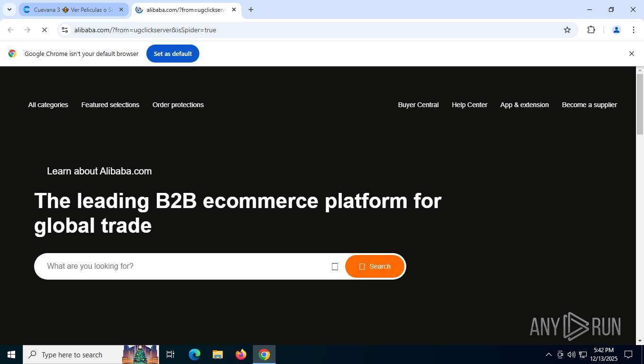Open File Explorer from taskbar

click(x=217, y=355)
